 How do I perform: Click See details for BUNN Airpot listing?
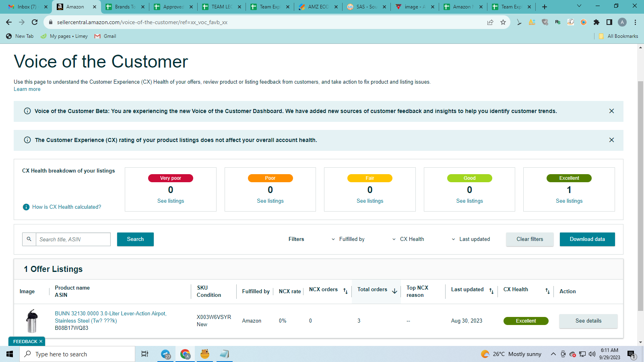point(588,321)
